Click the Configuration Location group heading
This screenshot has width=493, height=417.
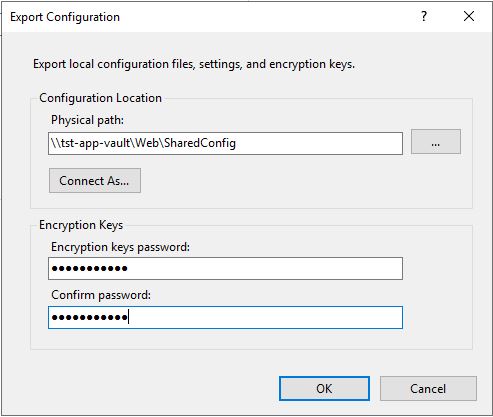point(100,98)
